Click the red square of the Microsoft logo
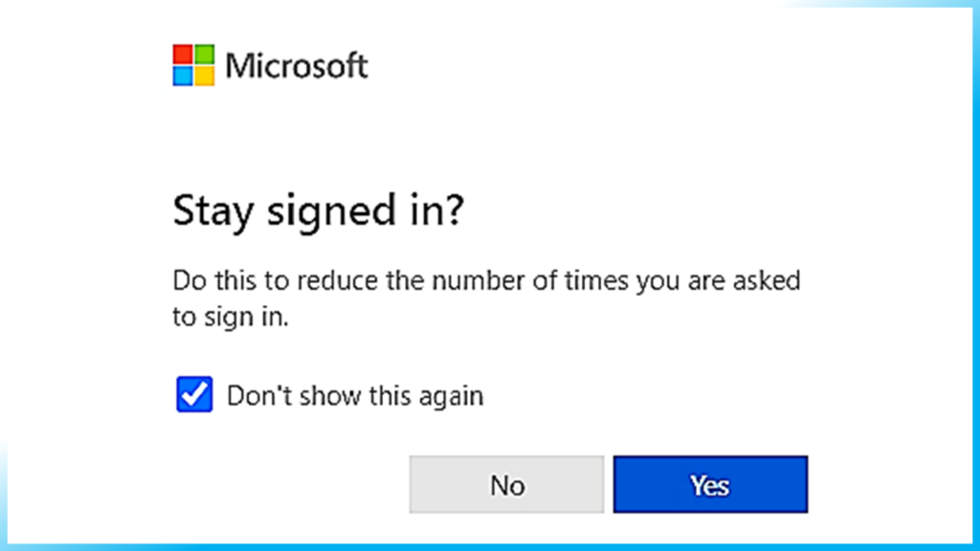 [x=184, y=55]
